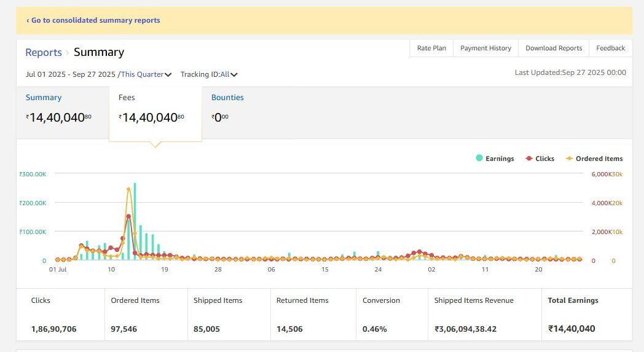
Task: Select the Fees tab
Action: pos(127,98)
